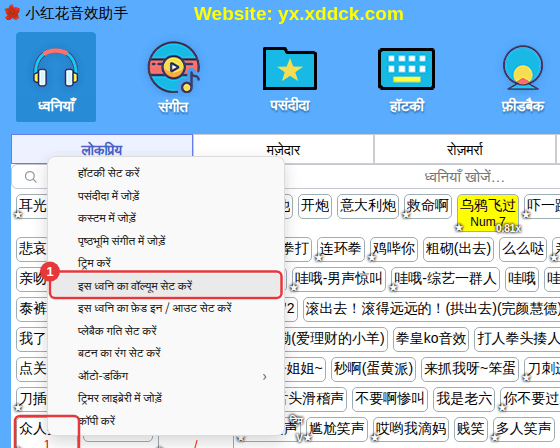Screen dimensions: 560x448
Task: Choose कस्टम में जोड़ें menu entry
Action: (166, 218)
